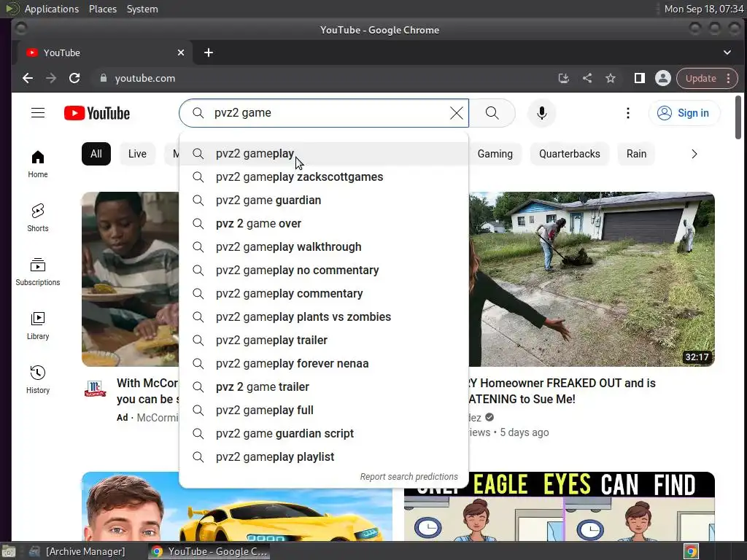Select the Gaming filter chip
This screenshot has width=747, height=560.
tap(495, 154)
